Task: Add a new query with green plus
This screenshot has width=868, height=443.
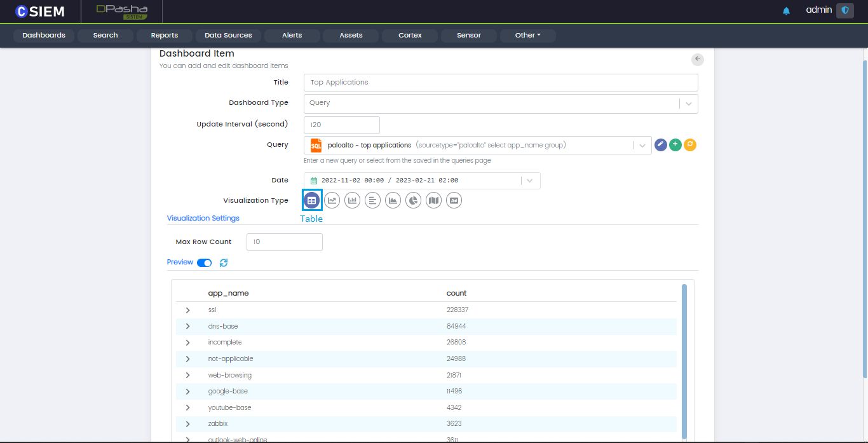Action: tap(675, 145)
